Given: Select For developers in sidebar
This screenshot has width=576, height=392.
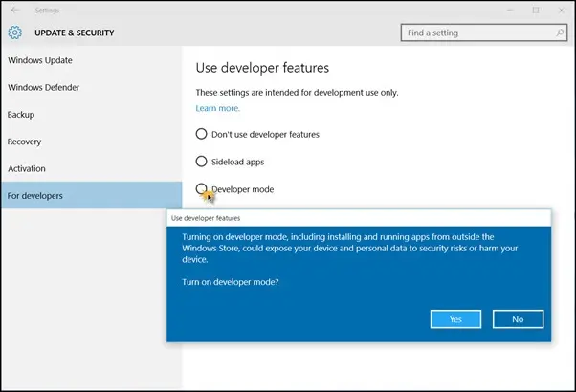Looking at the screenshot, I should [x=92, y=195].
